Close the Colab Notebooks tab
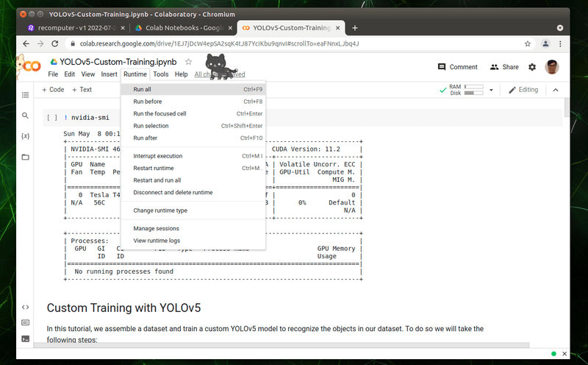The width and height of the screenshot is (588, 365). [x=230, y=28]
